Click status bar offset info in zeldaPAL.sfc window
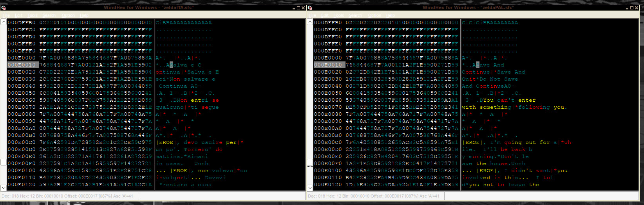Image resolution: width=644 pixels, height=205 pixels. [x=375, y=196]
